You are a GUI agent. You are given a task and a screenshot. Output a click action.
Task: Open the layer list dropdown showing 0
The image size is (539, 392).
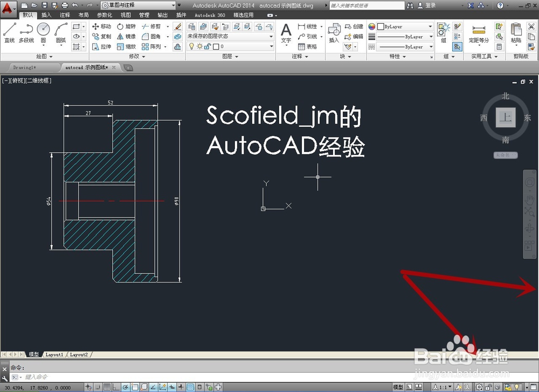coord(230,46)
